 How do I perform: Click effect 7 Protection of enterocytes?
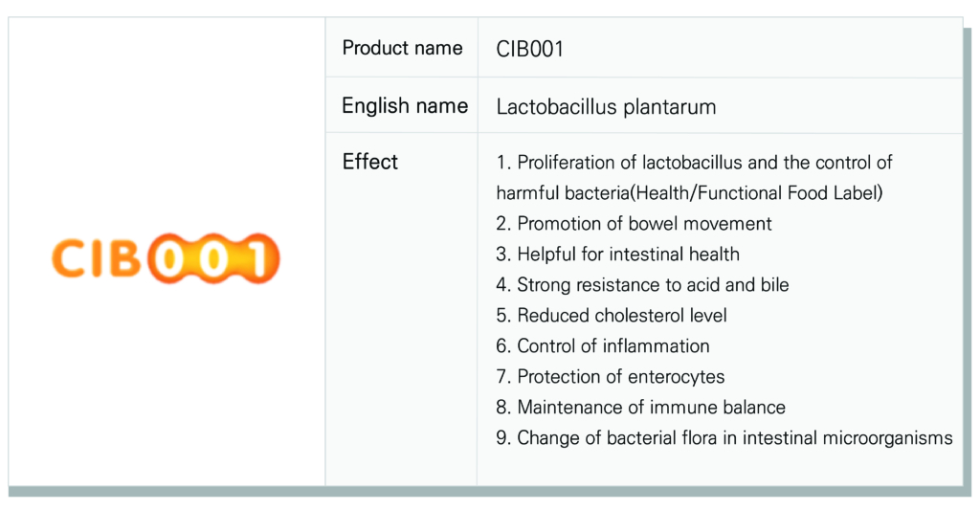(x=610, y=377)
